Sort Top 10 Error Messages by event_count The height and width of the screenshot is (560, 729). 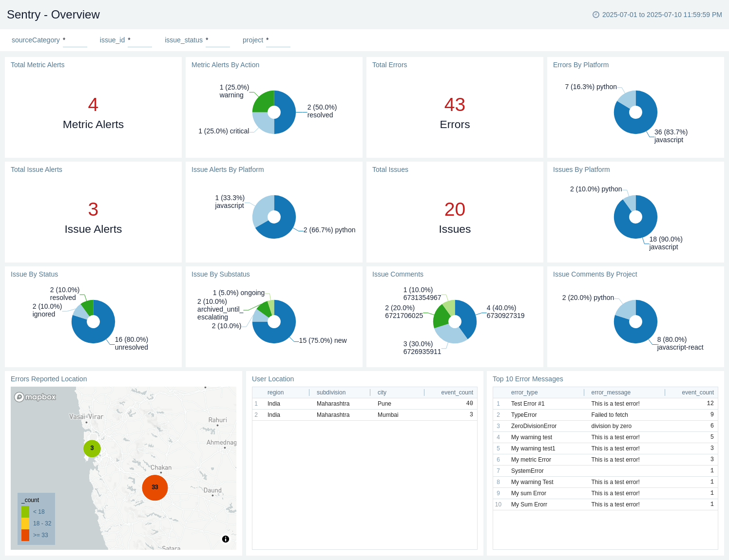[698, 392]
